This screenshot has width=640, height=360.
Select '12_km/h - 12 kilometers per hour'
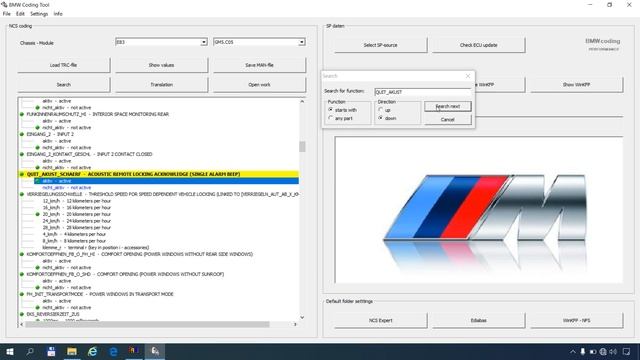click(x=77, y=201)
